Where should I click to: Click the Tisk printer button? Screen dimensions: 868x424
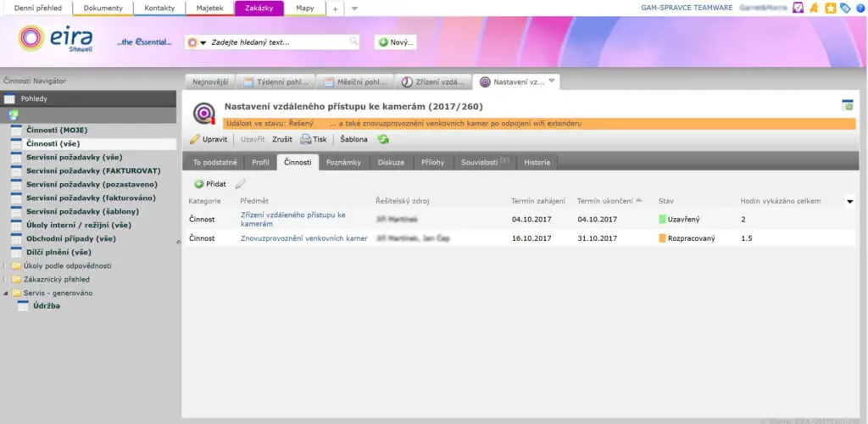(x=313, y=139)
